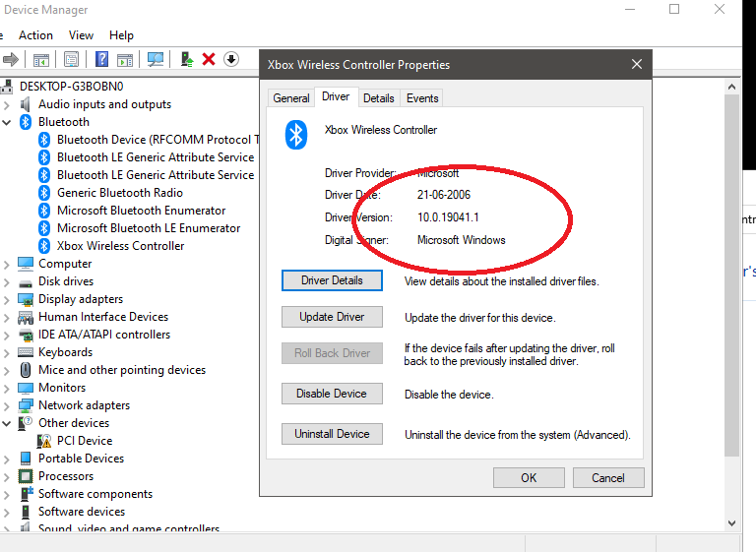The width and height of the screenshot is (756, 552).
Task: Click the Forward arrow toolbar icon
Action: tap(10, 59)
